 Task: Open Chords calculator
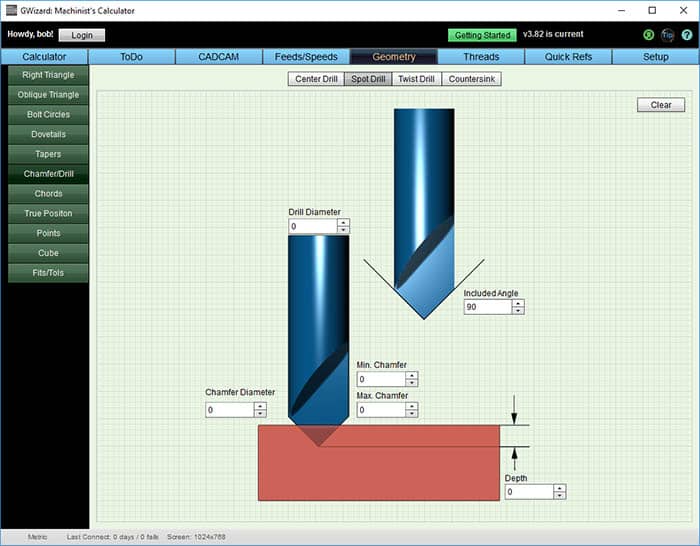click(x=48, y=193)
